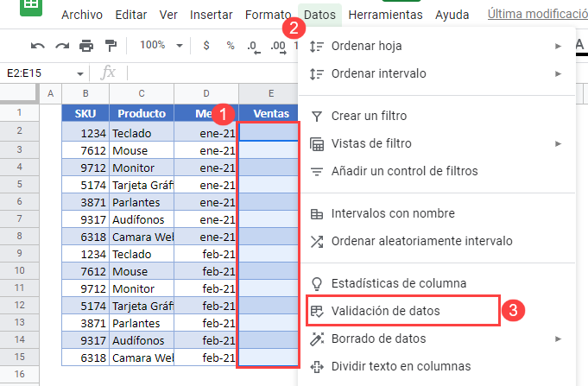Viewport: 588px width, 386px height.
Task: Select Validación de datos menu entry
Action: coord(437,311)
